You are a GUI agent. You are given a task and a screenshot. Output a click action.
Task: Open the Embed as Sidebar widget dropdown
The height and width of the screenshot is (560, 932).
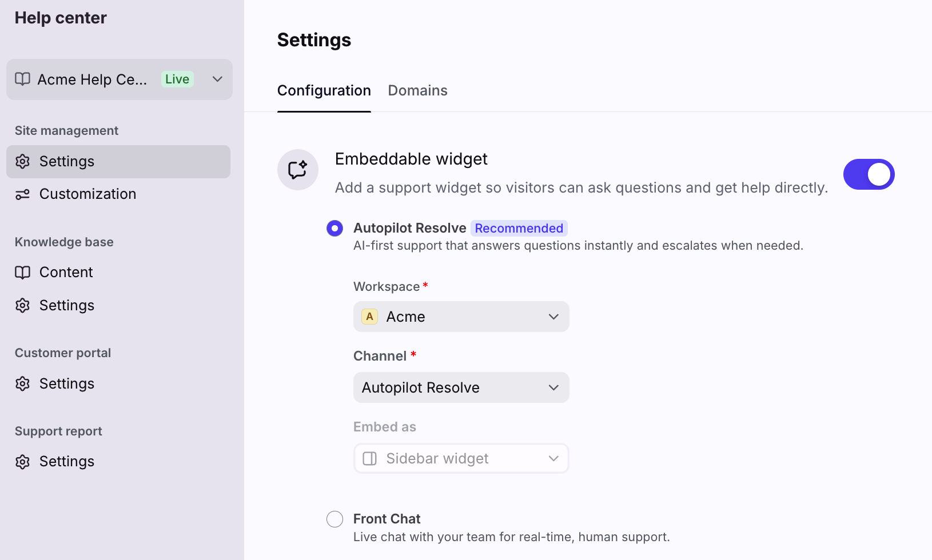coord(461,458)
